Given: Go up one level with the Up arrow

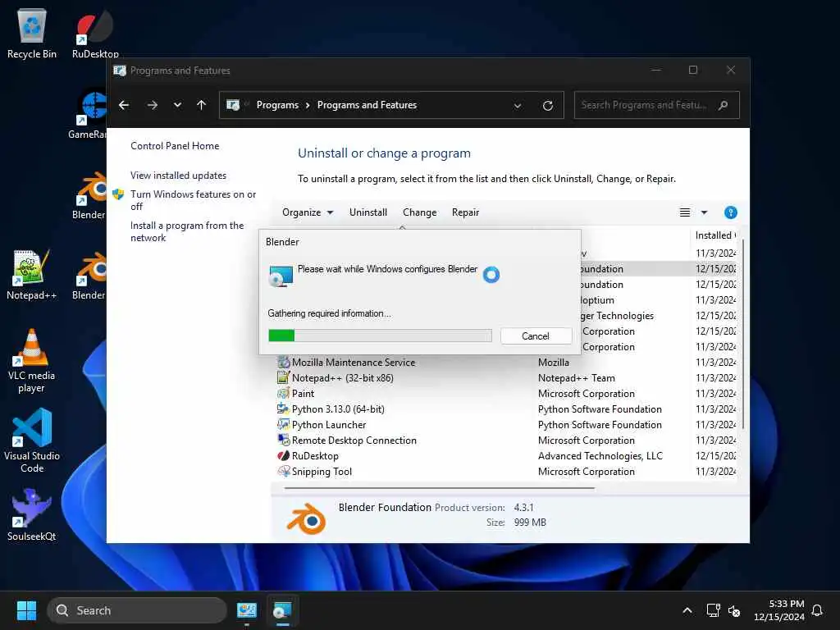Looking at the screenshot, I should pos(202,105).
